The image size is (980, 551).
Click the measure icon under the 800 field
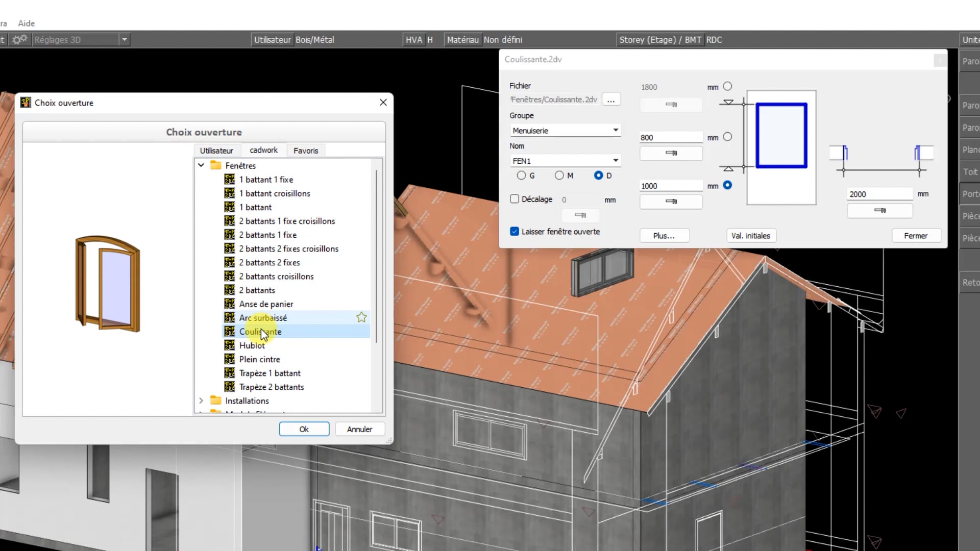click(671, 153)
